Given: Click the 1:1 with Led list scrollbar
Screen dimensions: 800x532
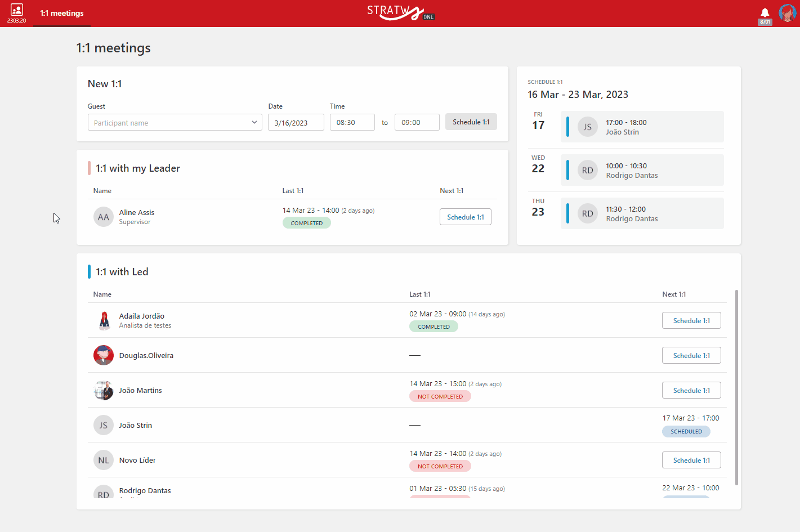Looking at the screenshot, I should [736, 387].
